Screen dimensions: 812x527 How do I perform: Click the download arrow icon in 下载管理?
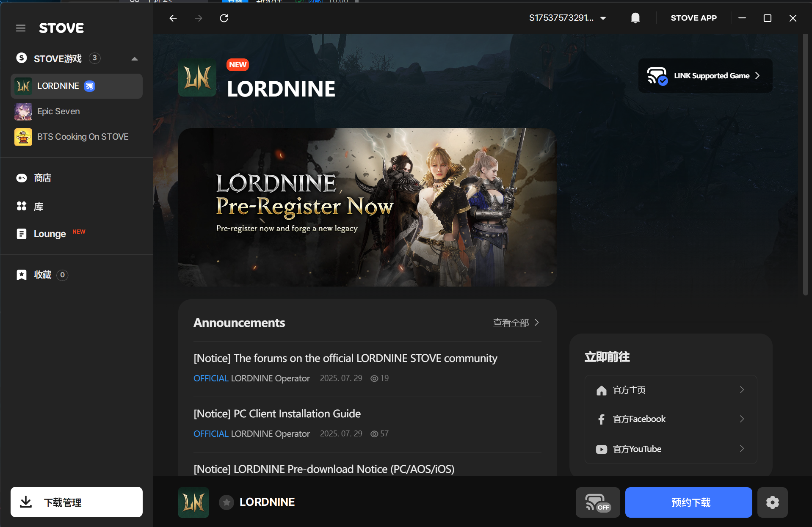26,502
